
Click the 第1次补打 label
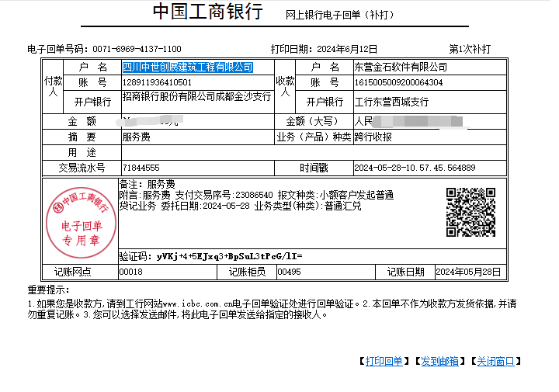470,49
